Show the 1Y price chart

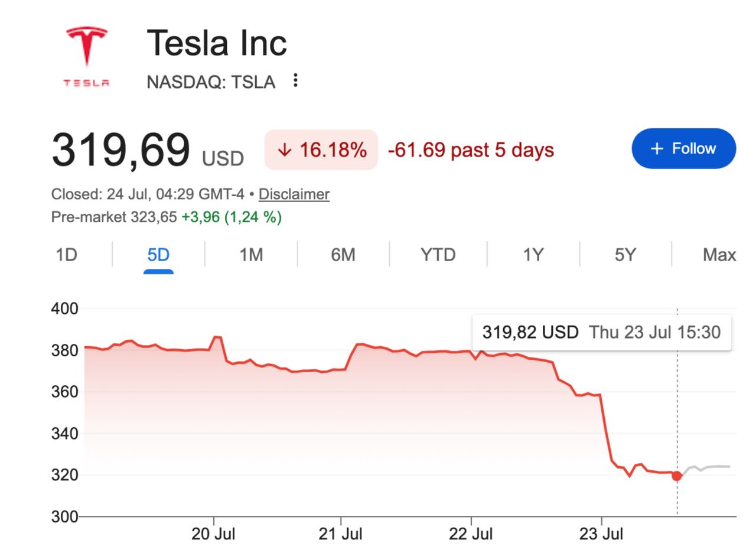(533, 255)
